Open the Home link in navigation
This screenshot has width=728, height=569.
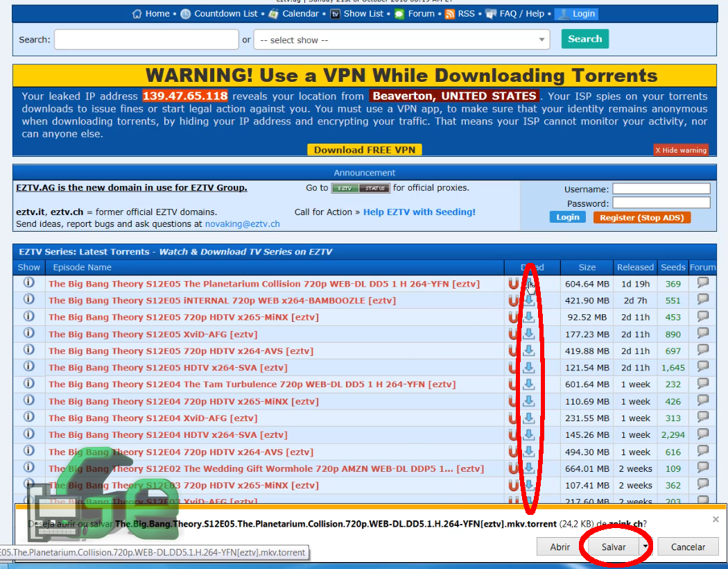tap(157, 13)
